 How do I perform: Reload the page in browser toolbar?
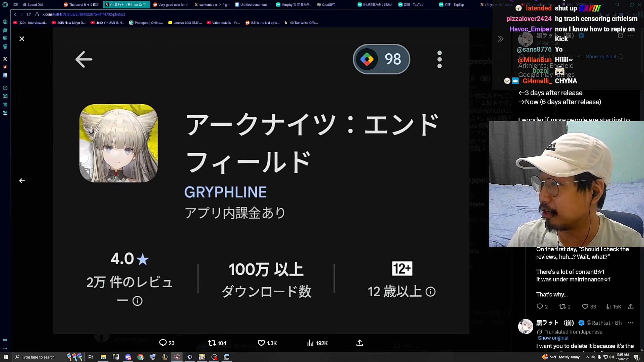point(29,14)
